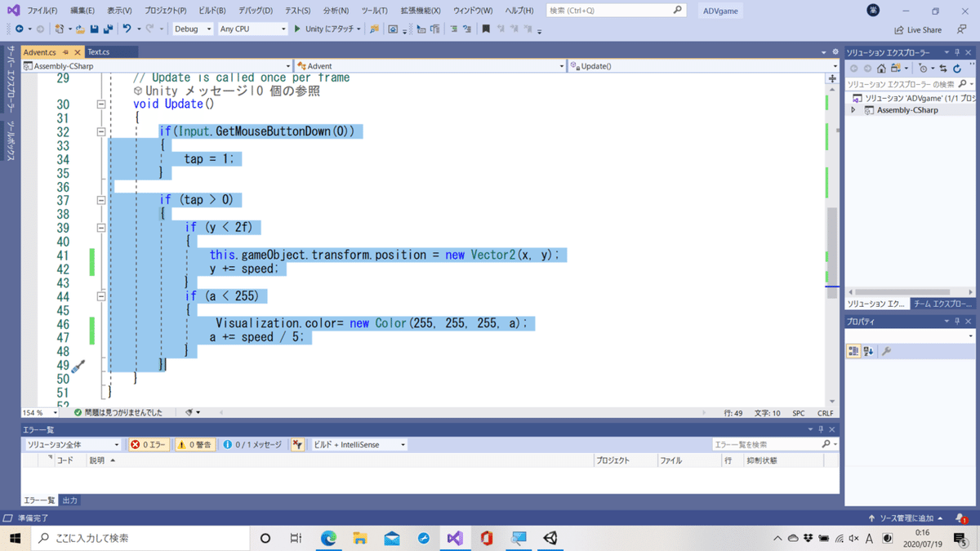Screen dimensions: 980x551
Task: Click the Categorized icon in Properties panel
Action: pos(853,351)
